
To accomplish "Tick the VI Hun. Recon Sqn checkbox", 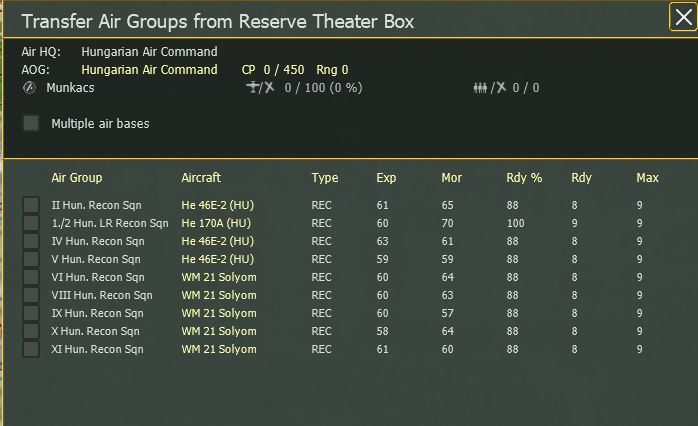I will (31, 277).
